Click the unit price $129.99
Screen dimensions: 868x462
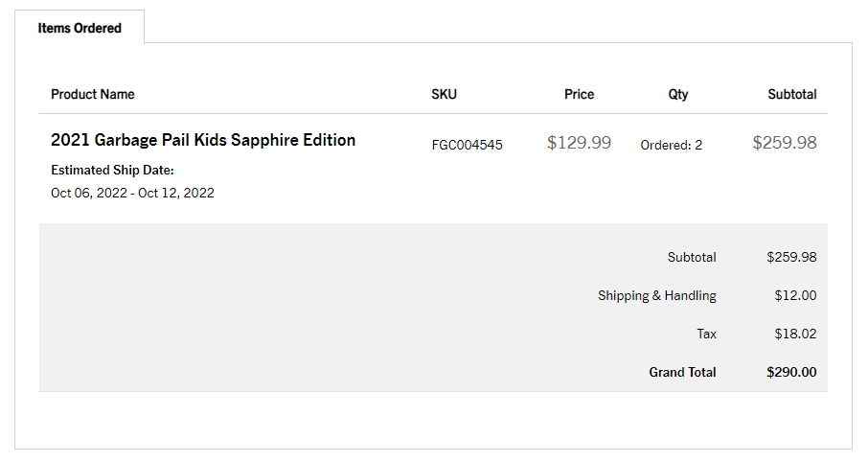(x=579, y=143)
